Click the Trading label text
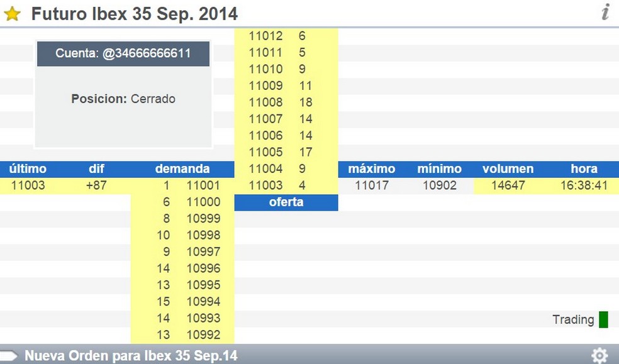This screenshot has width=619, height=364. (573, 319)
